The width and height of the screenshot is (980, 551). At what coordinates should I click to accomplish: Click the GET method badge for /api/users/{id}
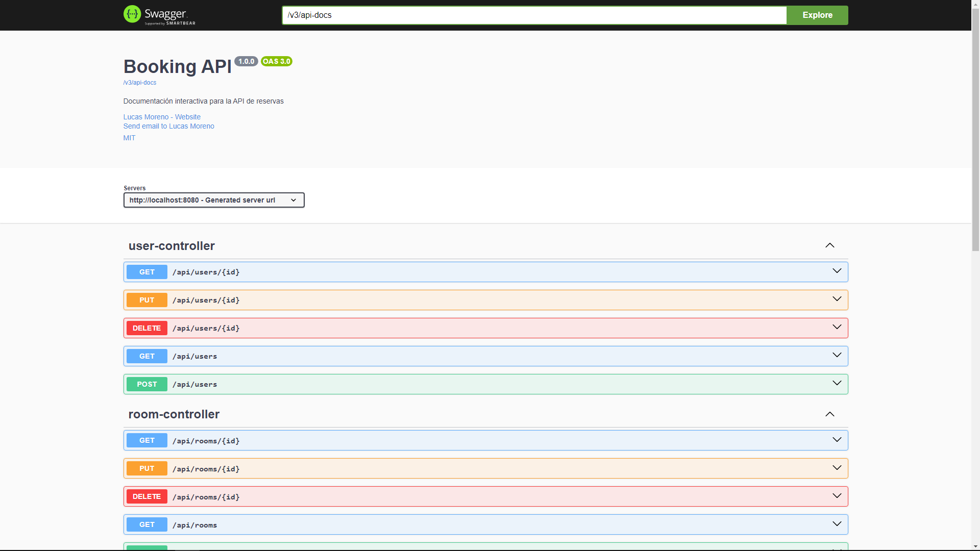tap(147, 272)
